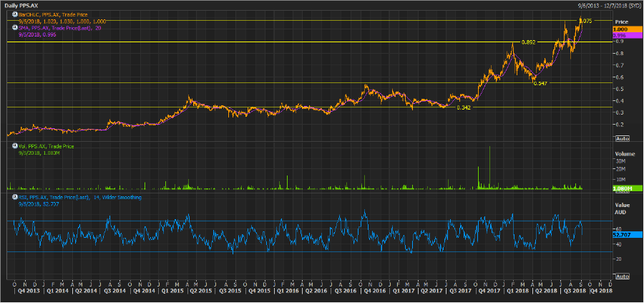Viewport: 644px width, 303px height.
Task: Click the Auto scale button of the price pane
Action: (623, 138)
